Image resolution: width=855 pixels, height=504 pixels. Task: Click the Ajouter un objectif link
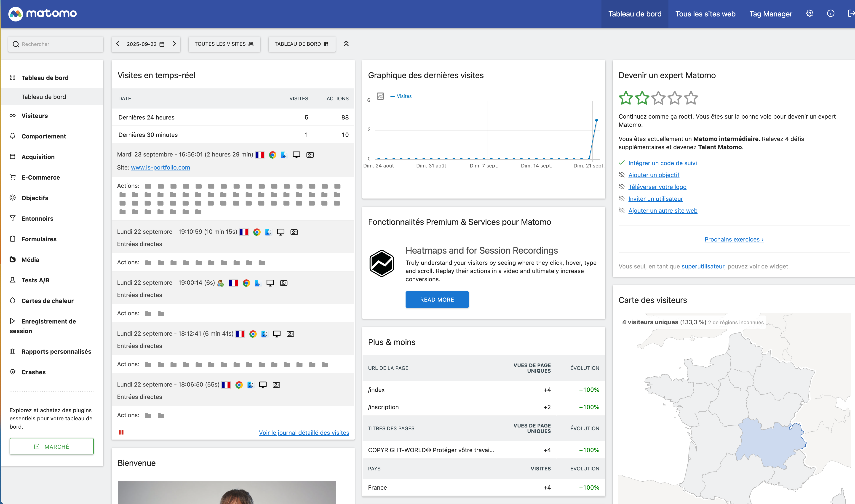pyautogui.click(x=654, y=175)
